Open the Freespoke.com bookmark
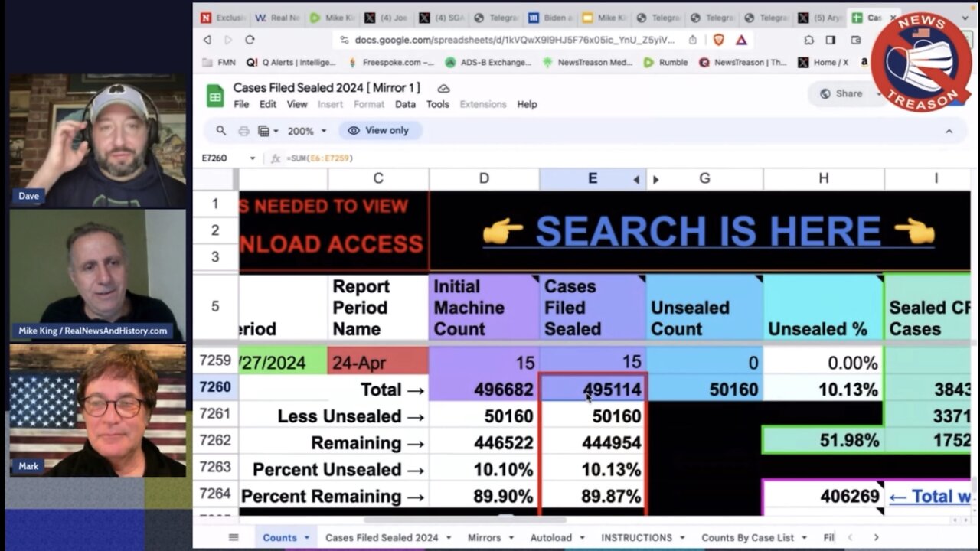 (x=391, y=63)
